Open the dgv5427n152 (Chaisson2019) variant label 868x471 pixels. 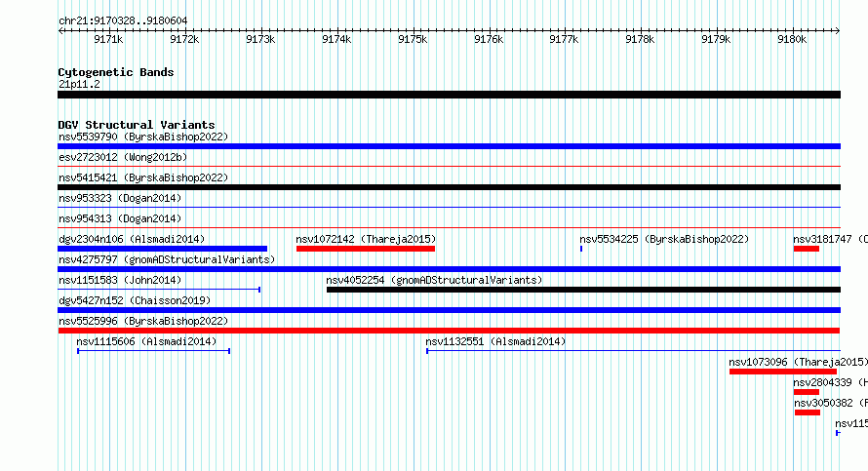point(135,300)
